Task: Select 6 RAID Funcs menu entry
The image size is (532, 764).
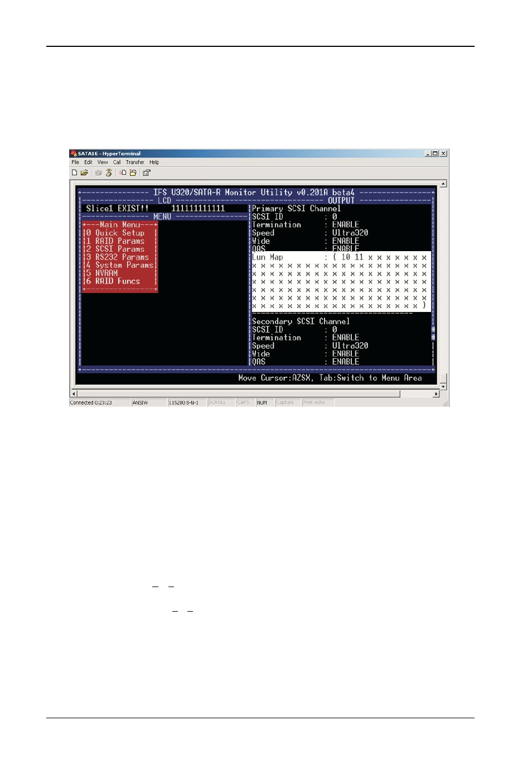Action: [113, 281]
